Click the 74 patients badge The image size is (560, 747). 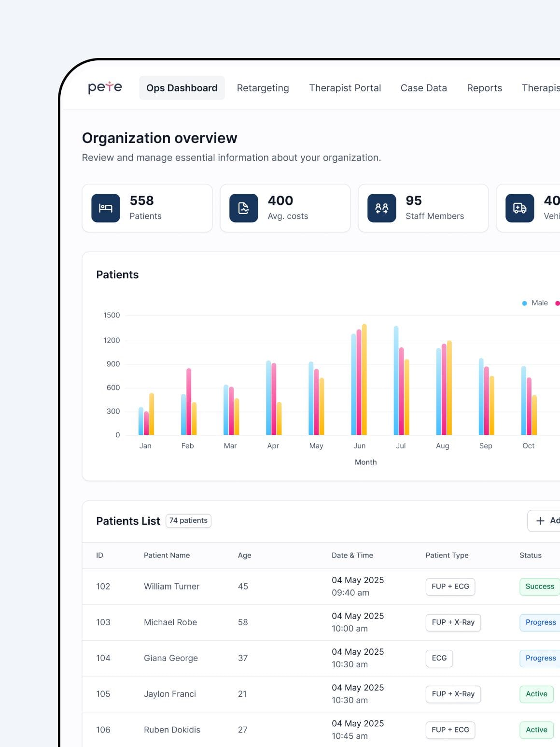(x=188, y=520)
